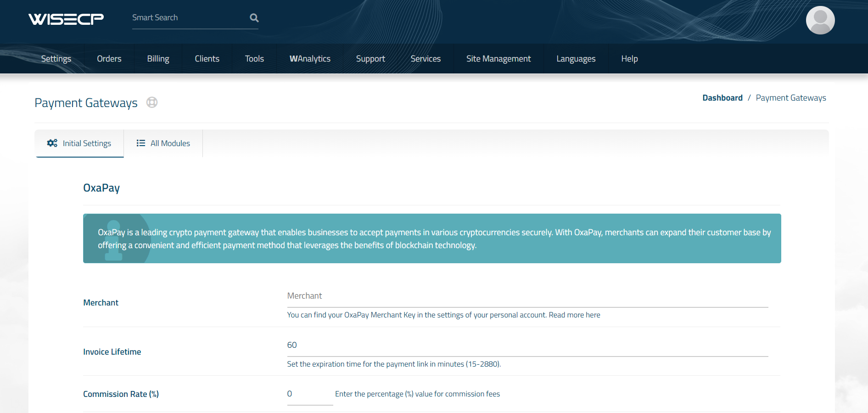868x413 pixels.
Task: Click into the Merchant key field
Action: click(527, 296)
